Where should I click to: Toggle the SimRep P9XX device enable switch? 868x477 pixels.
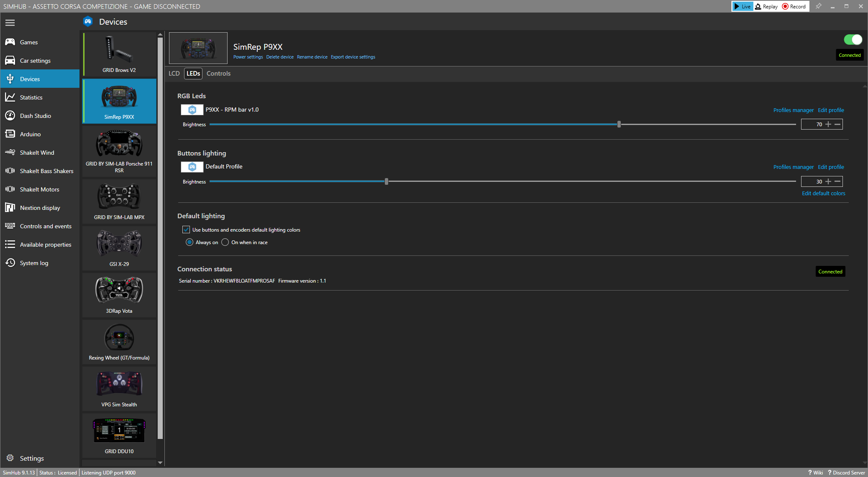tap(853, 40)
